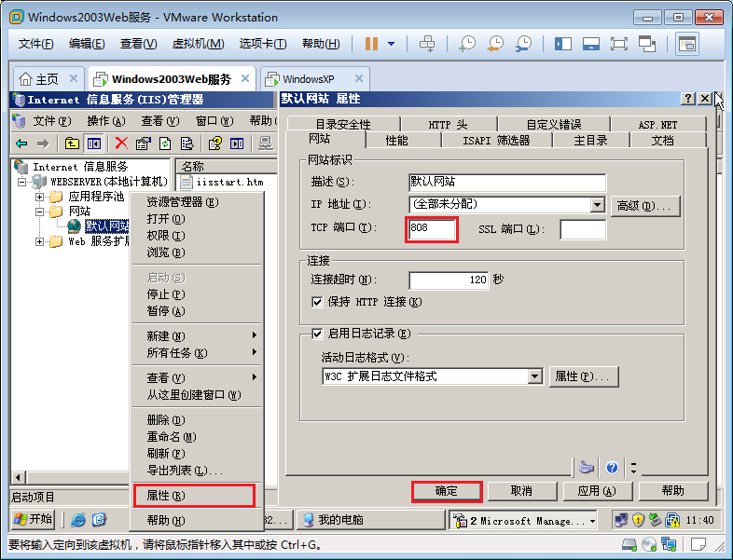Click the security shield icon in system tray

pos(638,519)
